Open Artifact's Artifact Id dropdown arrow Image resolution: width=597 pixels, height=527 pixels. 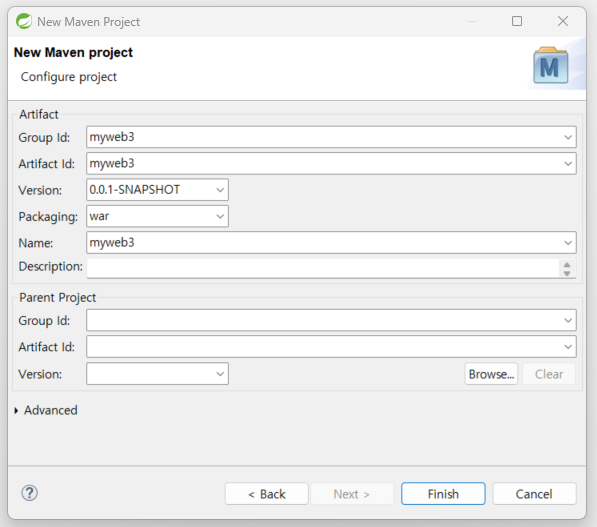pyautogui.click(x=568, y=164)
